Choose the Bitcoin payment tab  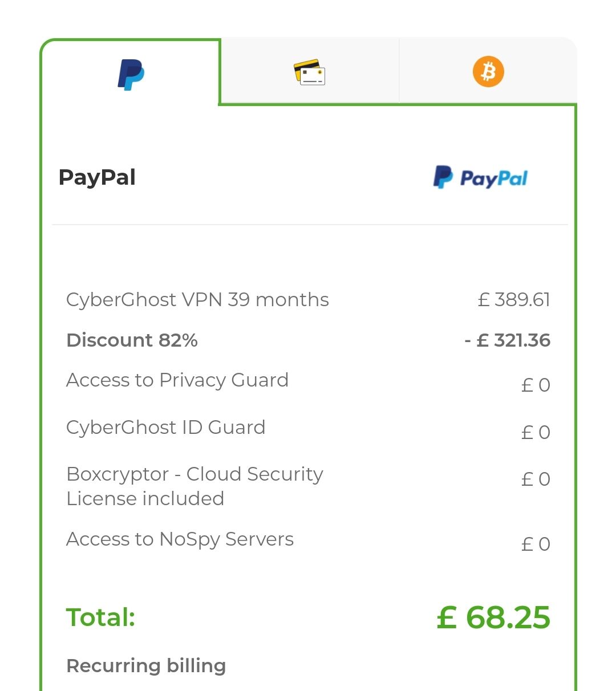click(x=488, y=72)
